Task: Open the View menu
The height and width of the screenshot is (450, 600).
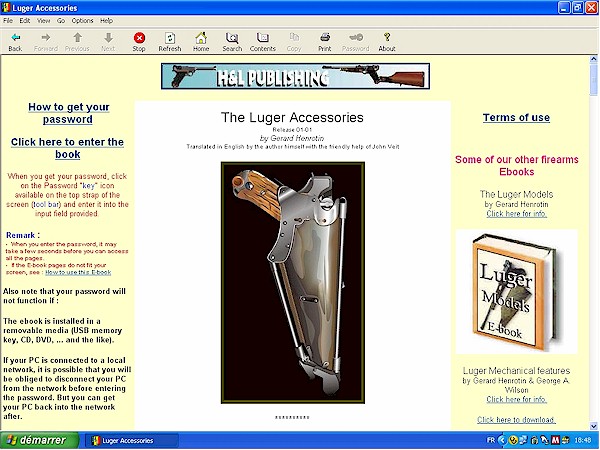Action: tap(43, 21)
